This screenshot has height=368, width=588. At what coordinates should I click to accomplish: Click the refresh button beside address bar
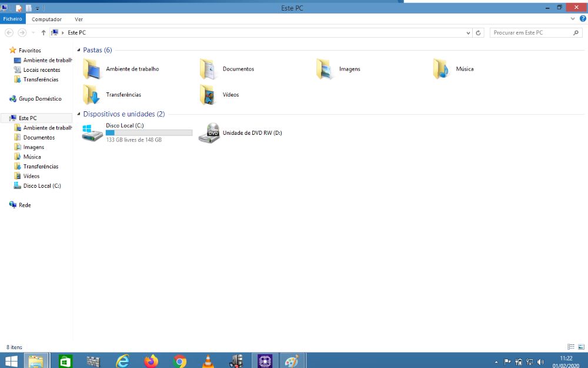478,33
